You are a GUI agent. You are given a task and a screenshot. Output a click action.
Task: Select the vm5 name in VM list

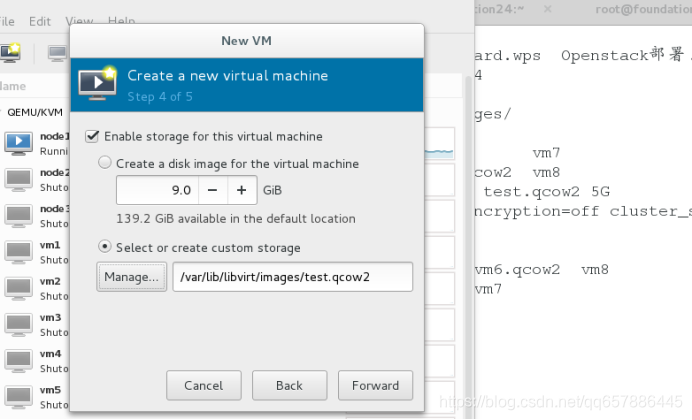point(50,390)
